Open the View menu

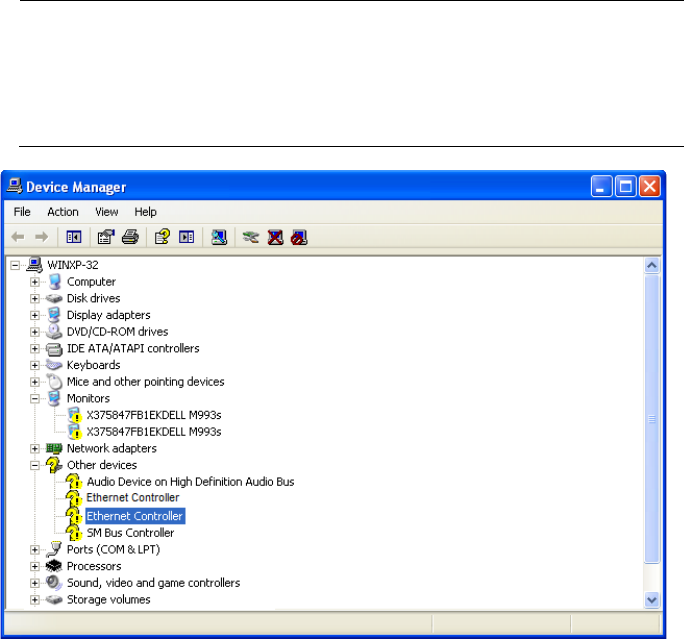pos(106,212)
